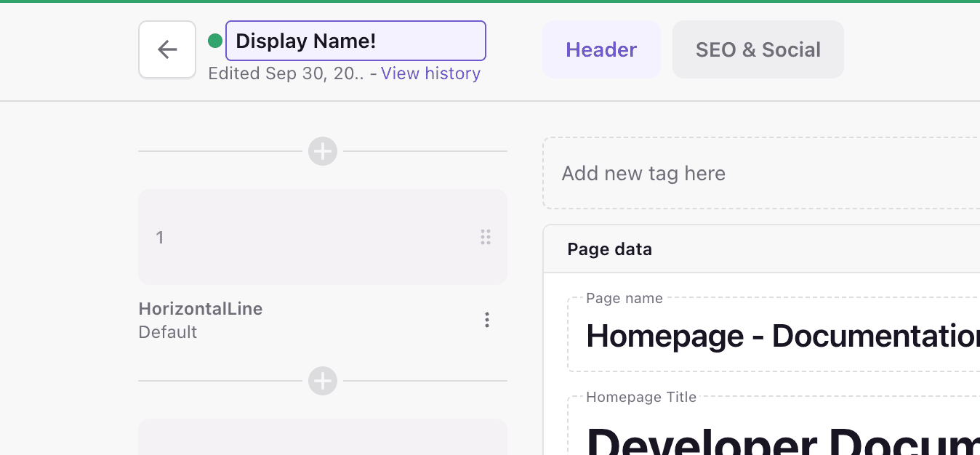Grab the drag handle of block 1
Image resolution: width=980 pixels, height=455 pixels.
click(x=486, y=237)
